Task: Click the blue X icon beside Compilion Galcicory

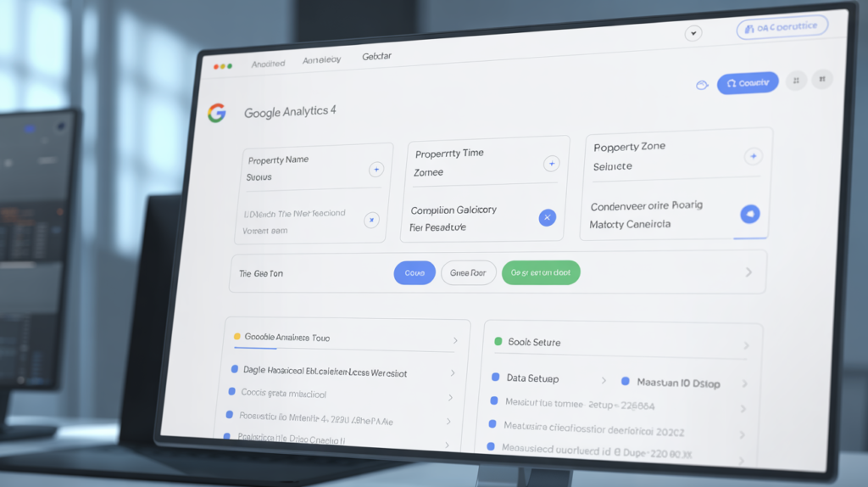Action: [x=548, y=218]
